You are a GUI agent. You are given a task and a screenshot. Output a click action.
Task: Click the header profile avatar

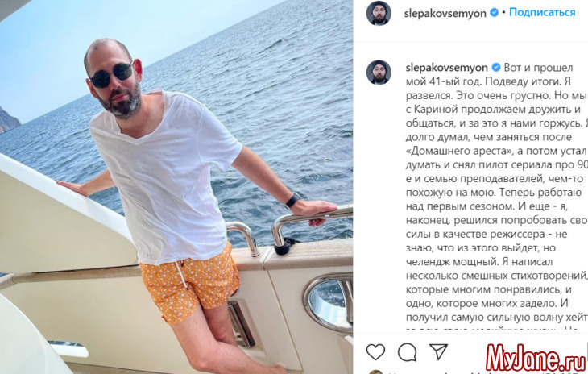tap(379, 13)
